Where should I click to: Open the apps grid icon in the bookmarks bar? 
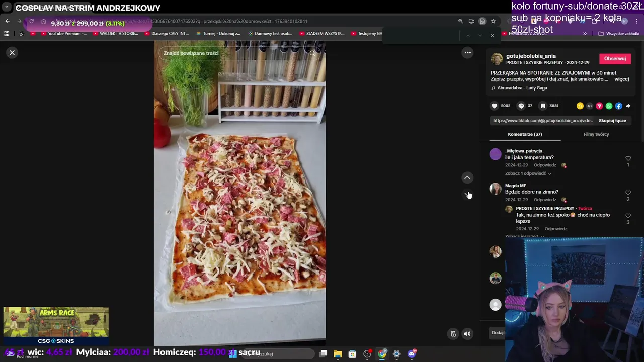tap(7, 34)
